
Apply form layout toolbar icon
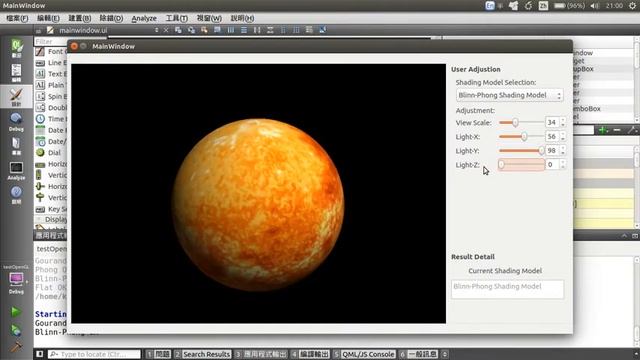[283, 30]
